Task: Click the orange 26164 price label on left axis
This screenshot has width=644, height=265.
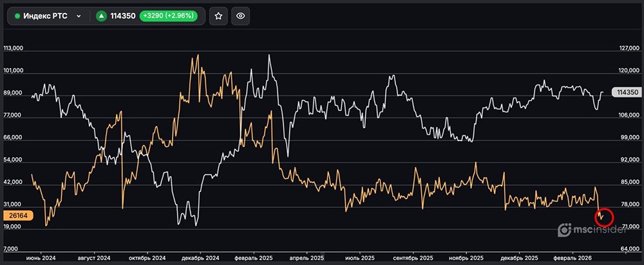Action: (x=17, y=215)
